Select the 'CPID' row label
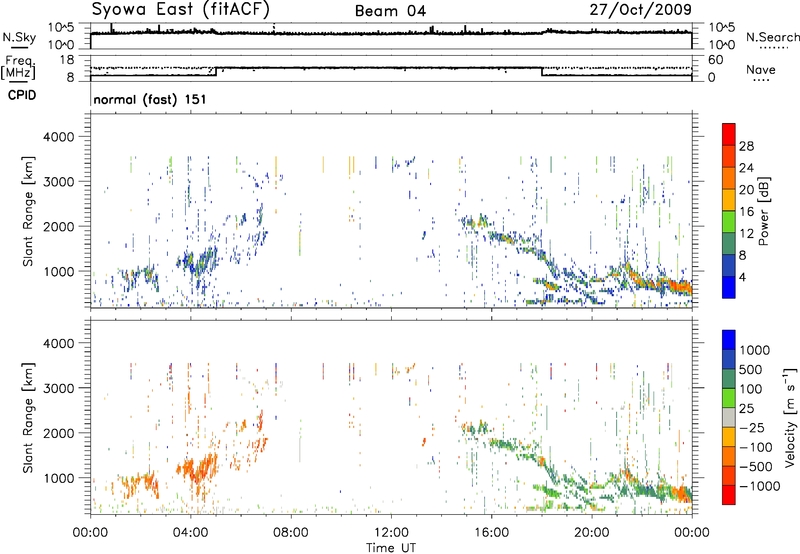Screen dimensions: 800x554 [x=22, y=95]
